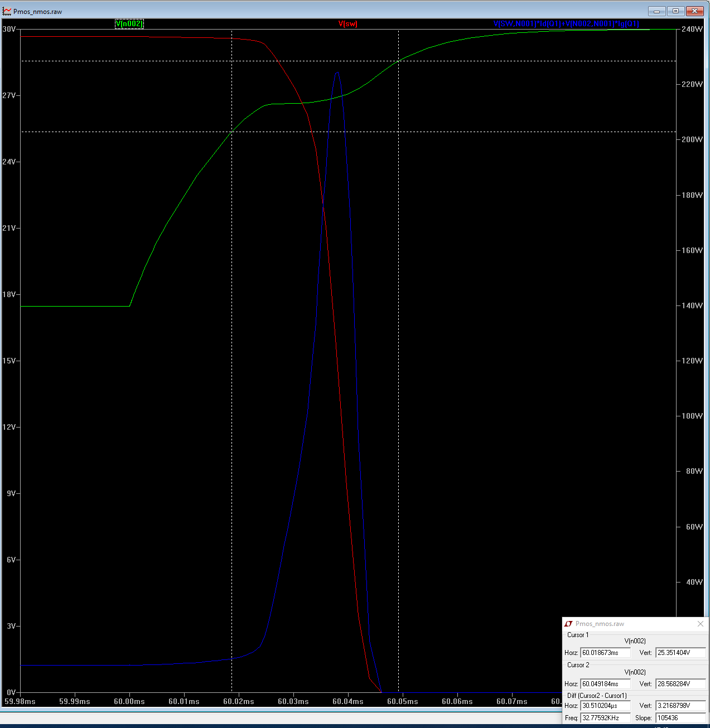Click the 140W label on right axis
The height and width of the screenshot is (728, 710).
692,305
